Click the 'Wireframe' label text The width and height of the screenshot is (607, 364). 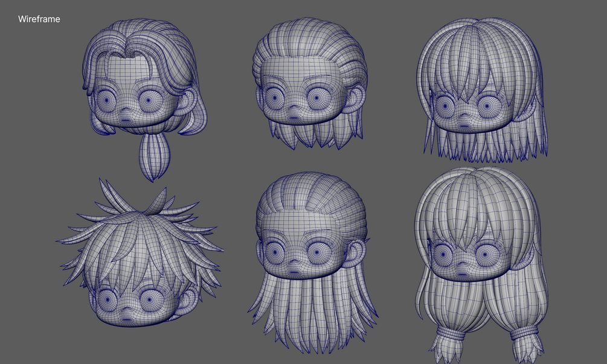pyautogui.click(x=39, y=19)
